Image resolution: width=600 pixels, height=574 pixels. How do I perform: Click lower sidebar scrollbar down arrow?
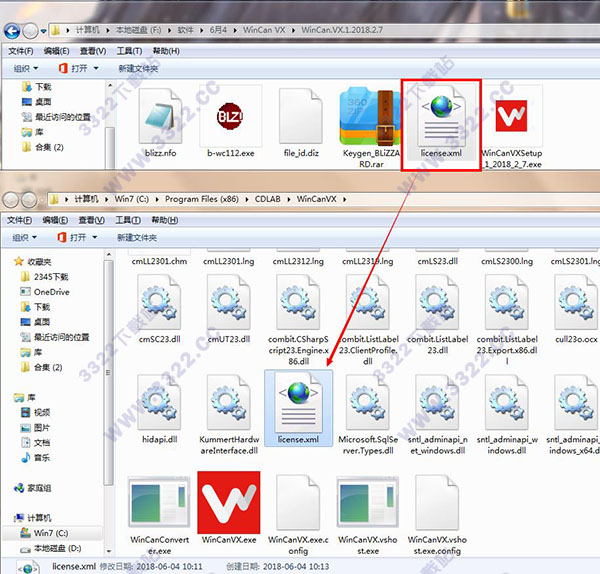[x=109, y=551]
